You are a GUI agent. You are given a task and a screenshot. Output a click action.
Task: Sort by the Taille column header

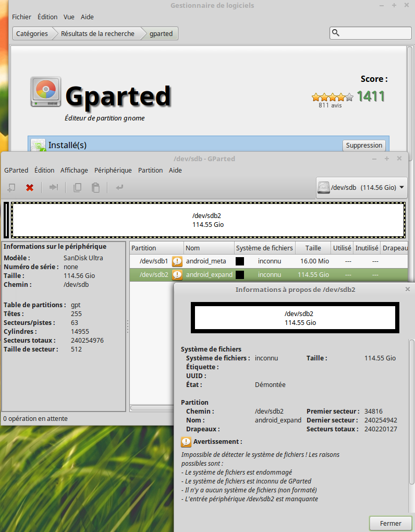[x=313, y=248]
